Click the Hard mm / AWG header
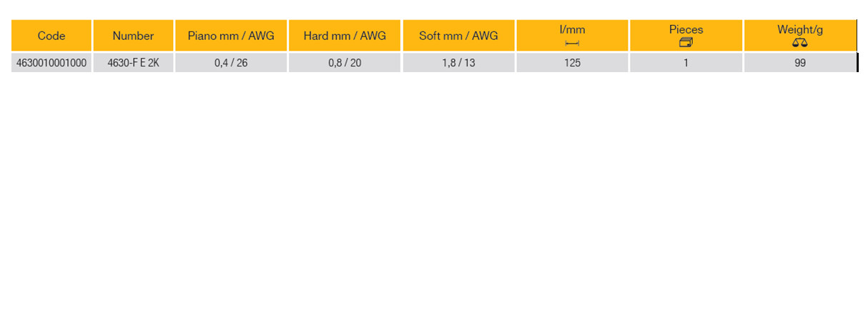 (345, 36)
